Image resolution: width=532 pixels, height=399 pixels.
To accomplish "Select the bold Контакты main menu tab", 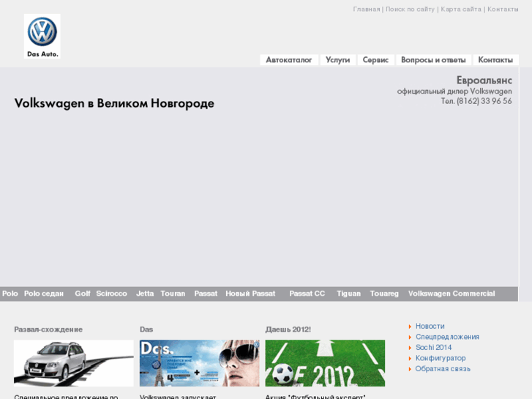I will (495, 60).
